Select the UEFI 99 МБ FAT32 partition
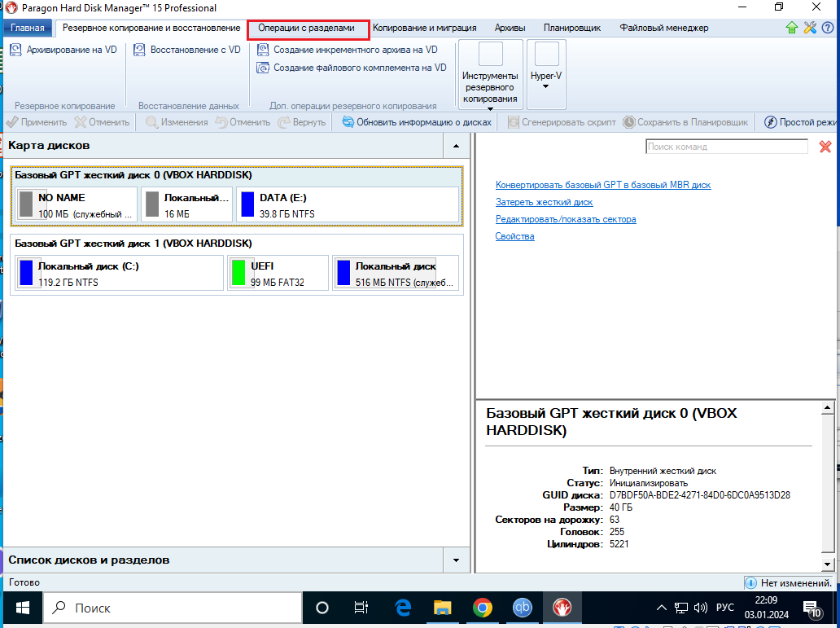The height and width of the screenshot is (628, 840). [x=278, y=273]
